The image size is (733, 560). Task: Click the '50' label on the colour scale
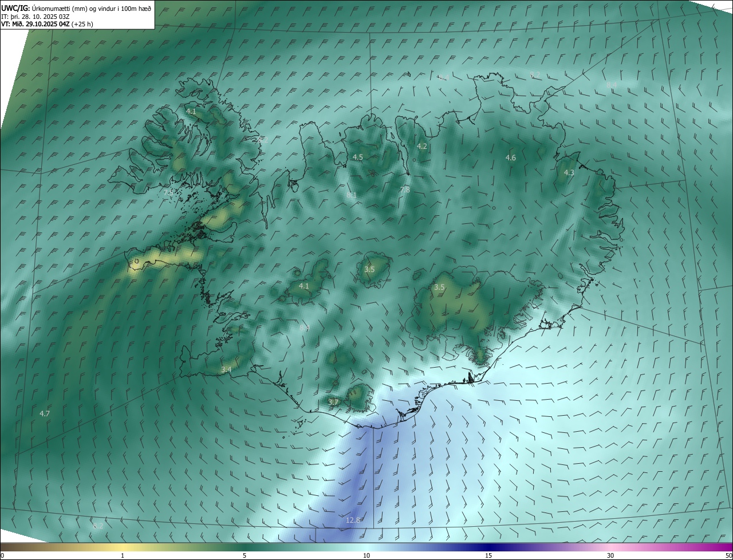pyautogui.click(x=728, y=555)
